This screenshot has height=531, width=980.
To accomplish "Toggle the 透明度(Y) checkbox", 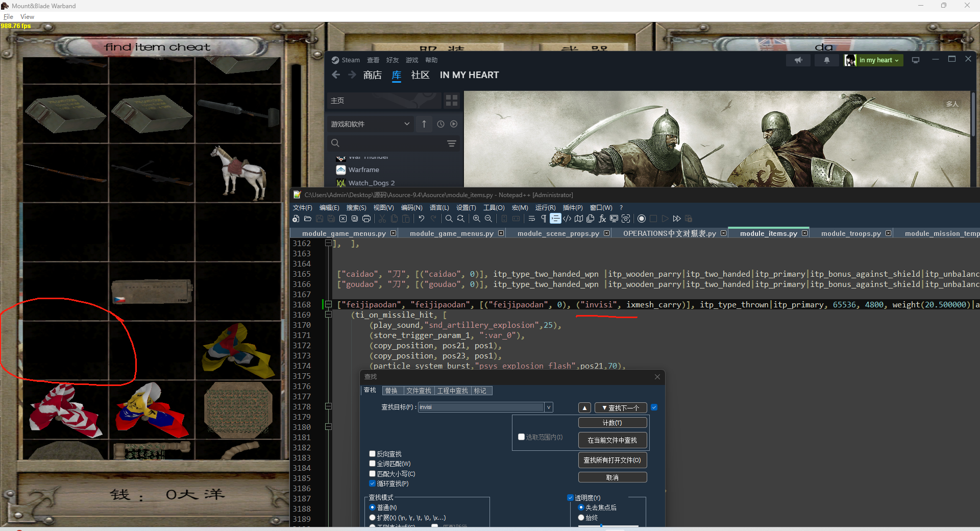I will 571,498.
